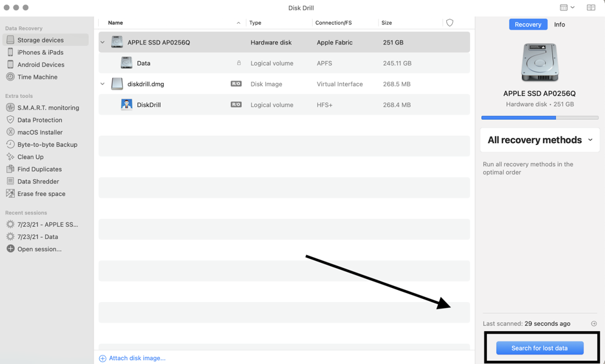Select the Data logical volume row

pos(284,63)
